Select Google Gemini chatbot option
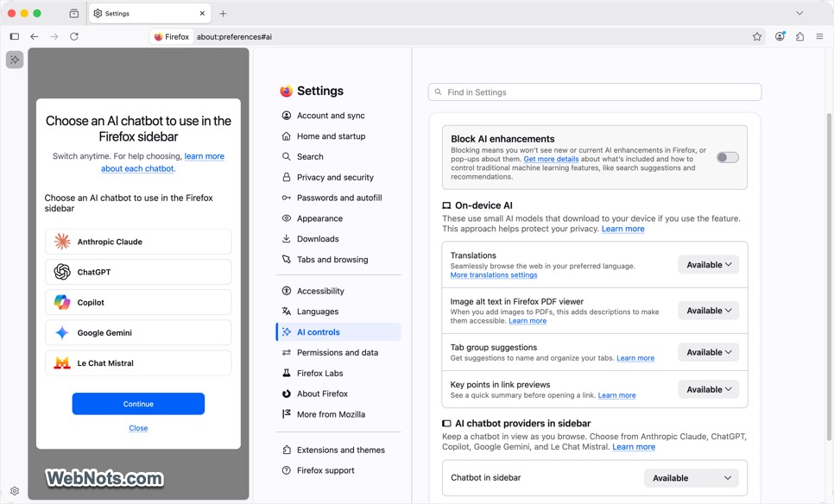The image size is (834, 504). (x=138, y=333)
